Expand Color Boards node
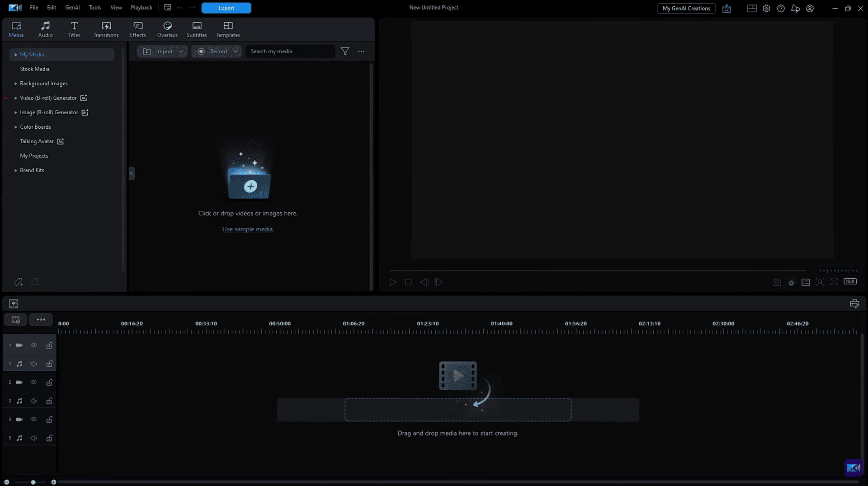868x486 pixels. 16,127
